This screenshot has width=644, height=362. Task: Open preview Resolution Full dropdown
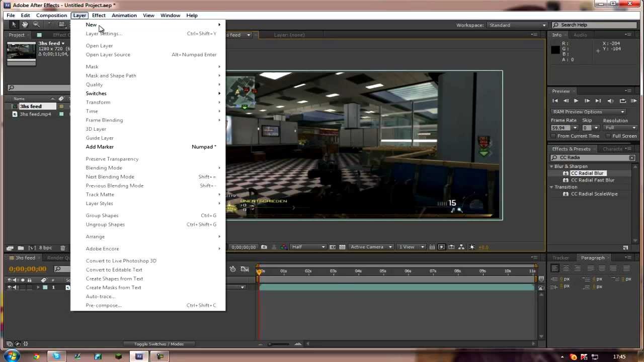[620, 128]
